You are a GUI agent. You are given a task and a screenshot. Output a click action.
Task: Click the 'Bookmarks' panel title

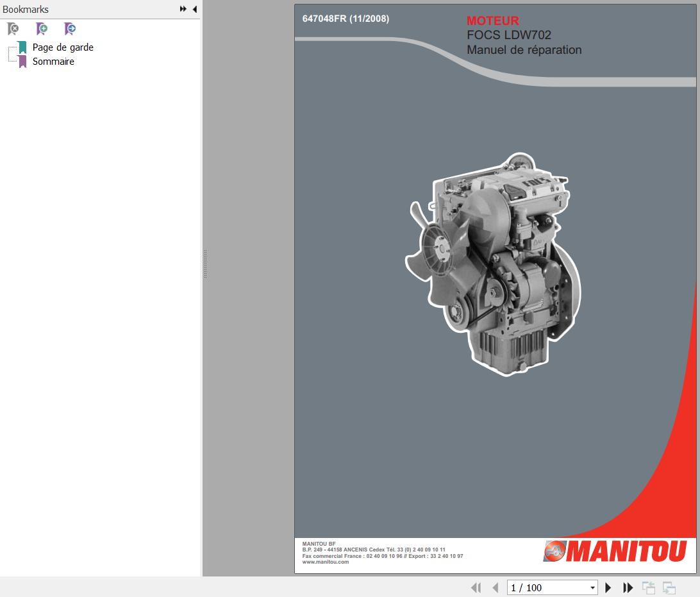coord(26,10)
